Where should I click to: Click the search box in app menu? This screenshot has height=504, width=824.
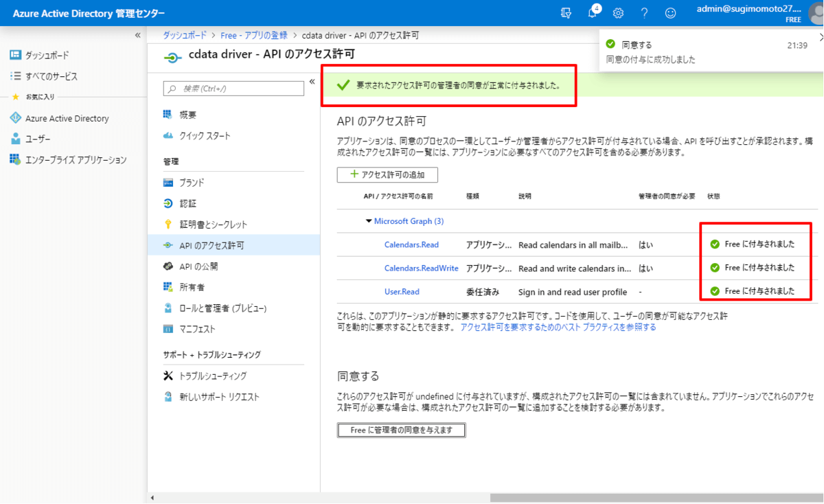click(x=233, y=89)
